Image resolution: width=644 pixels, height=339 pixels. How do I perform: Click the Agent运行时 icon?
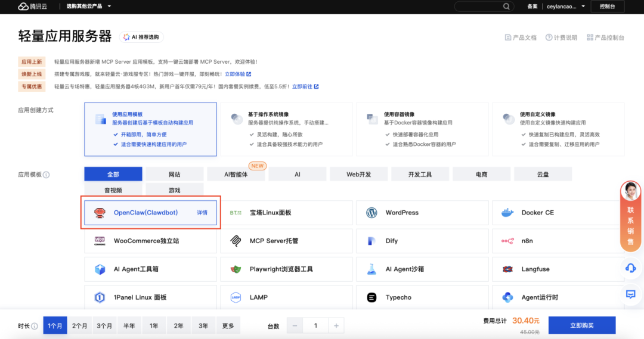pyautogui.click(x=507, y=297)
